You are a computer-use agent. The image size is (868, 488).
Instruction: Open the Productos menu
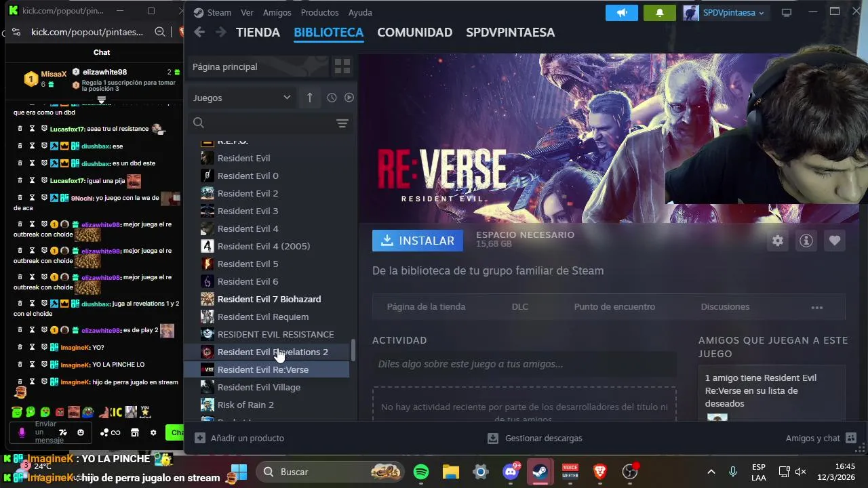point(319,12)
